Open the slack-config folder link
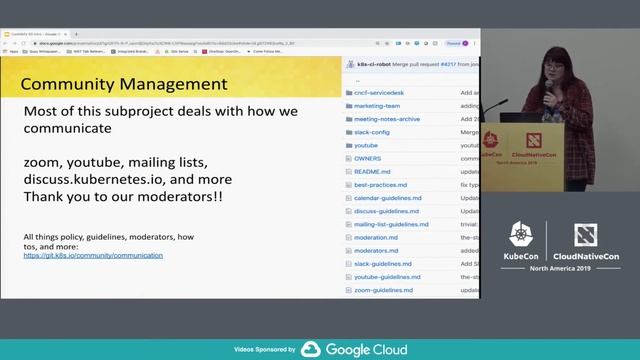Image resolution: width=640 pixels, height=360 pixels. (x=372, y=132)
